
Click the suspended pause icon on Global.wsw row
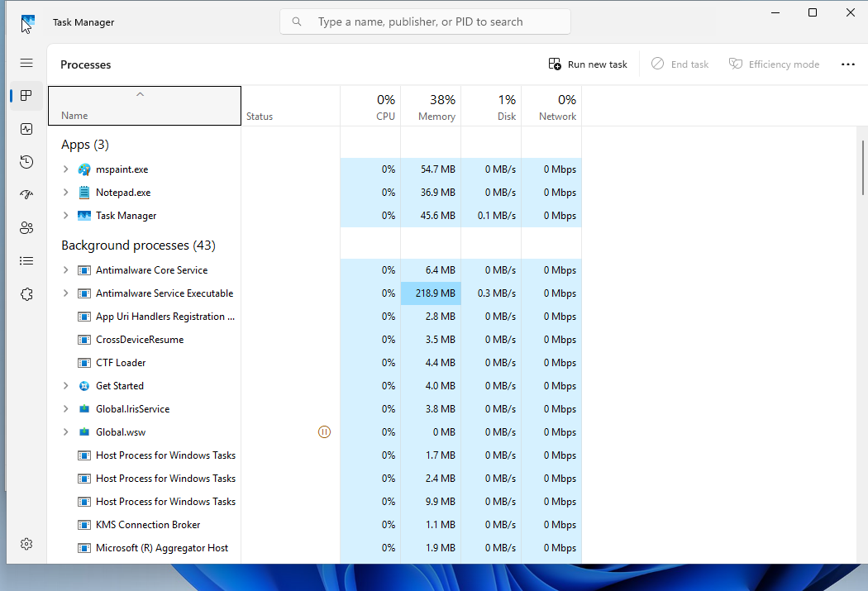(324, 431)
